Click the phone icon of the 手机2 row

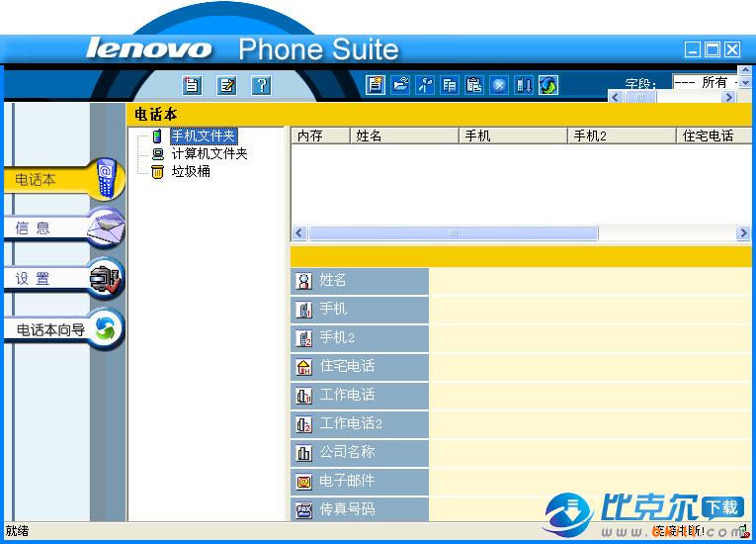tap(303, 338)
